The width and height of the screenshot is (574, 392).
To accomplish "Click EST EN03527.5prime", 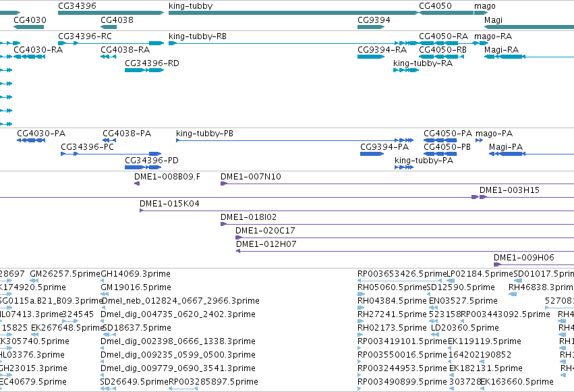I will (432, 308).
